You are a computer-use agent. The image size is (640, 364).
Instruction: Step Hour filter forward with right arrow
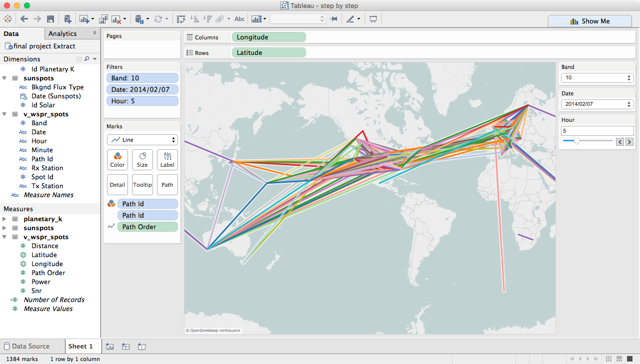tap(629, 142)
